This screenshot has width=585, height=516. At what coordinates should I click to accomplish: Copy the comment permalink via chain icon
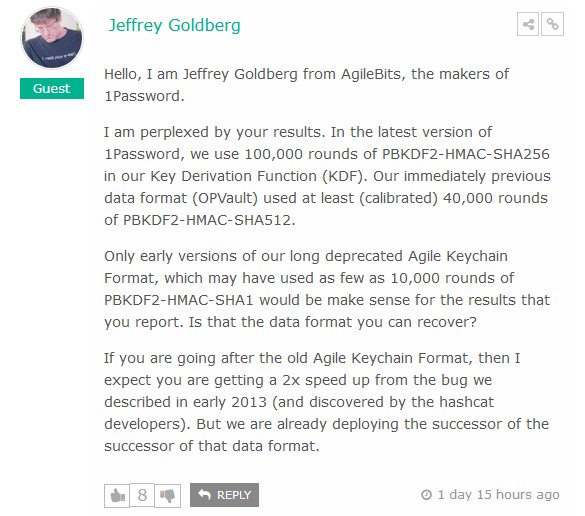(x=552, y=24)
